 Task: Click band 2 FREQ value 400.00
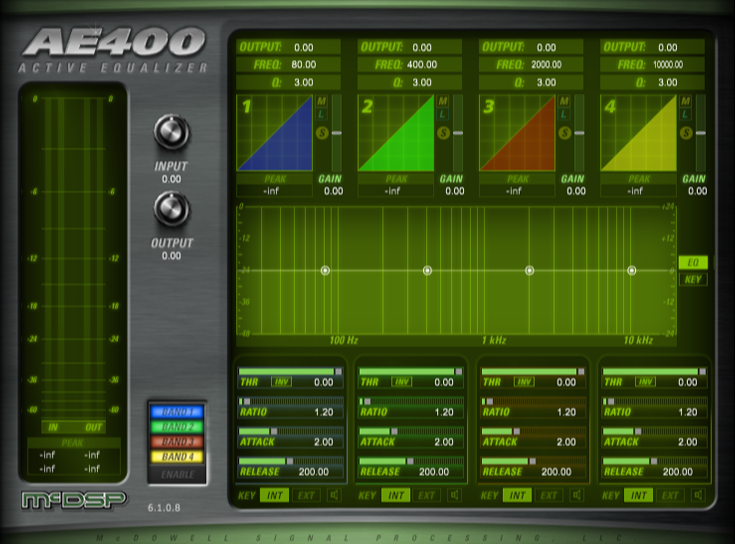[422, 65]
